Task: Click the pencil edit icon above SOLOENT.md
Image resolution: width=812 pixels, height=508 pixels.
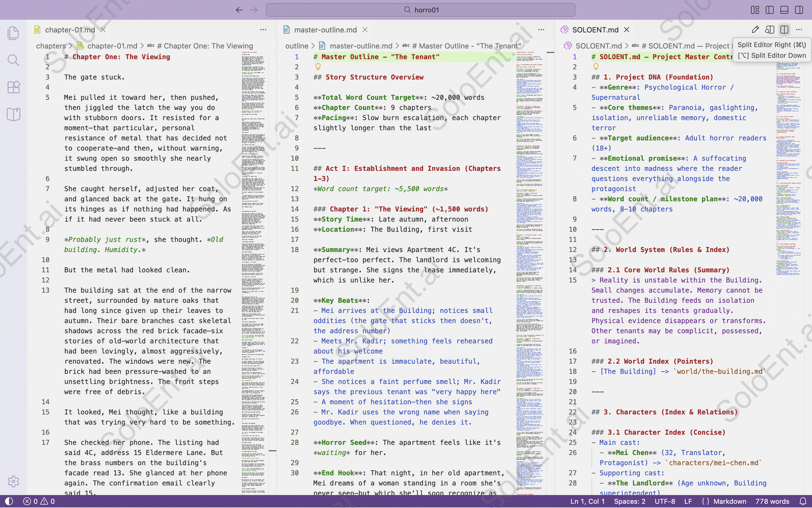Action: [x=756, y=30]
